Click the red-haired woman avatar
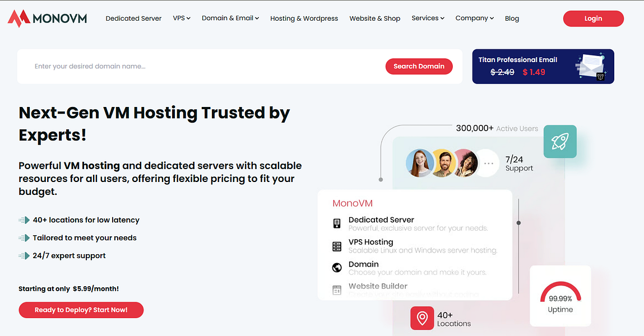Screen dimensions: 644x336 coord(420,163)
